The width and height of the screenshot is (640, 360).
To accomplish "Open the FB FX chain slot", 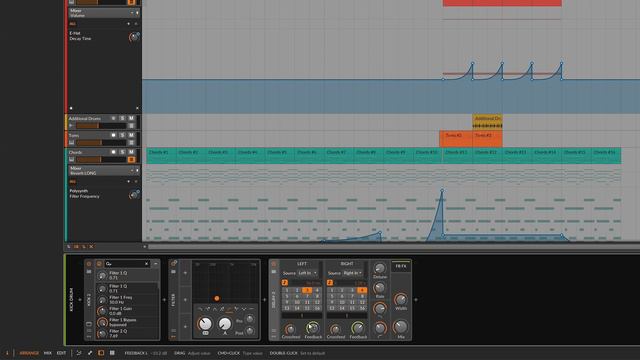I will click(401, 266).
